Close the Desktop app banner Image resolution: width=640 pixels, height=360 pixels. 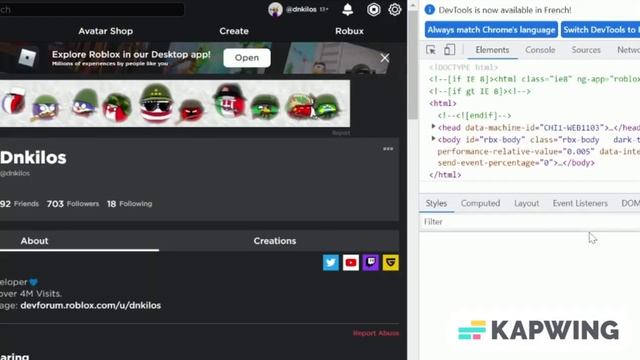(384, 58)
